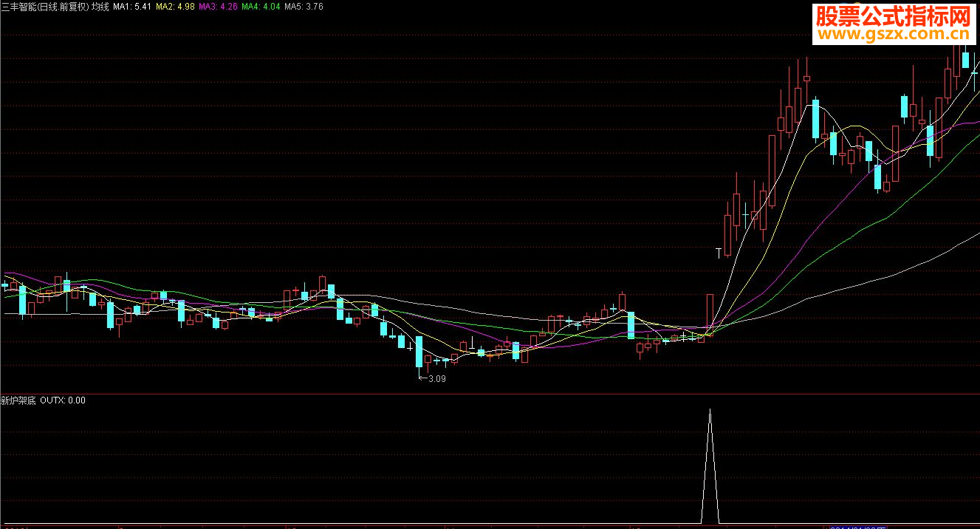
Task: Click the green MA4: 4.04 value
Action: 261,7
